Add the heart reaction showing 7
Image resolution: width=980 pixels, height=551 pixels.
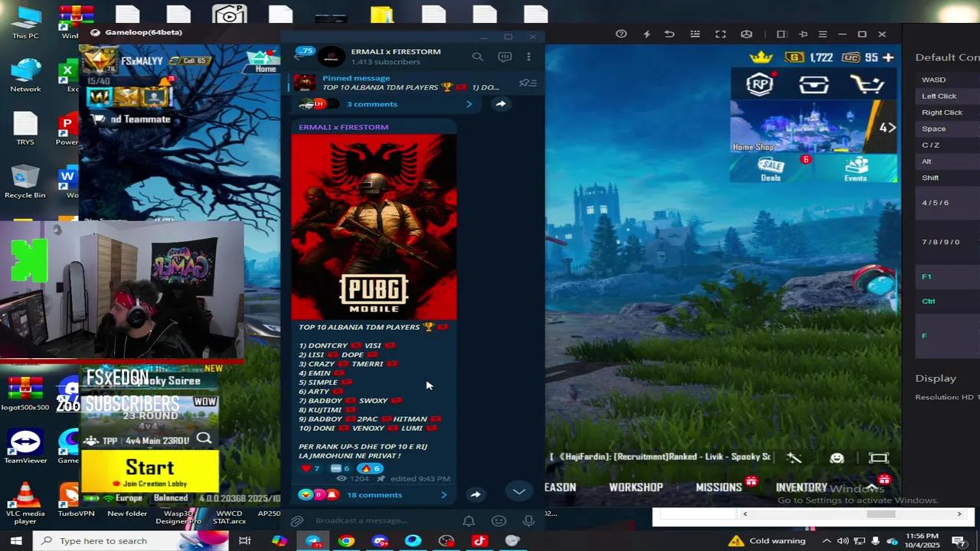(x=310, y=468)
